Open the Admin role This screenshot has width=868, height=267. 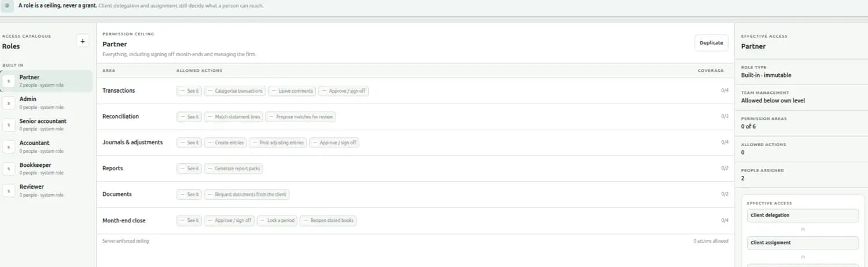tap(46, 103)
